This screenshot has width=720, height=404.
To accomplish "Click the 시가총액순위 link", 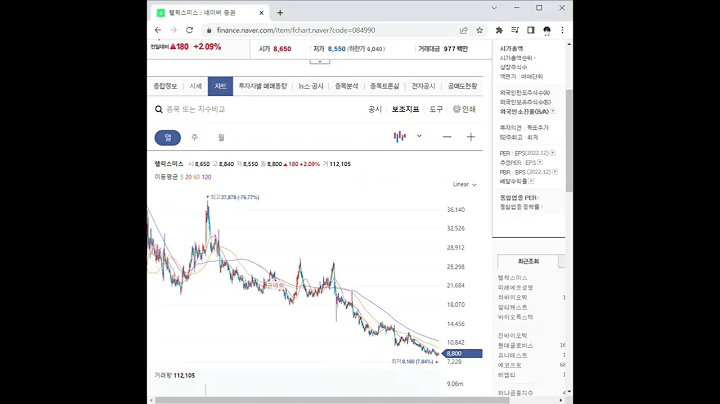I will 516,58.
